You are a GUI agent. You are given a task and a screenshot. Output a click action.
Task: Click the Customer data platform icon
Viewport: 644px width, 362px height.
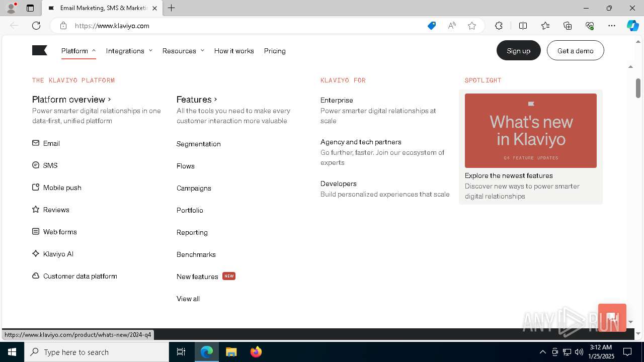click(36, 276)
